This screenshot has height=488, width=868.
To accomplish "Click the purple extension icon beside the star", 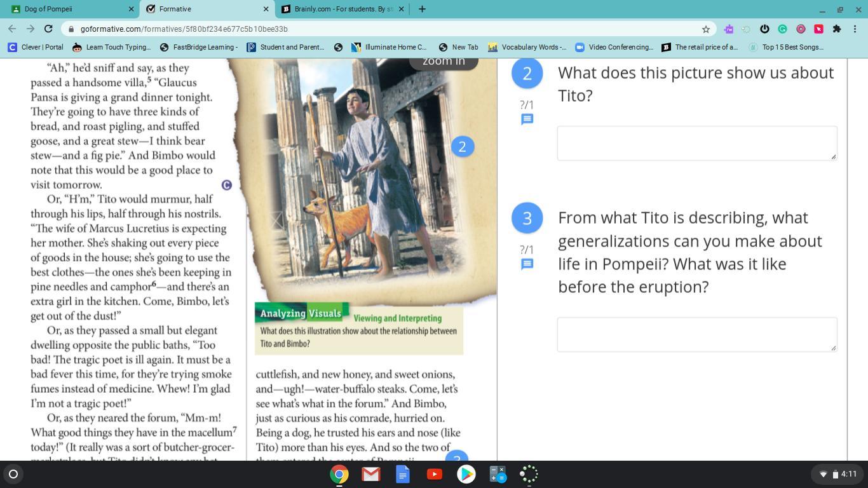I will coord(728,29).
